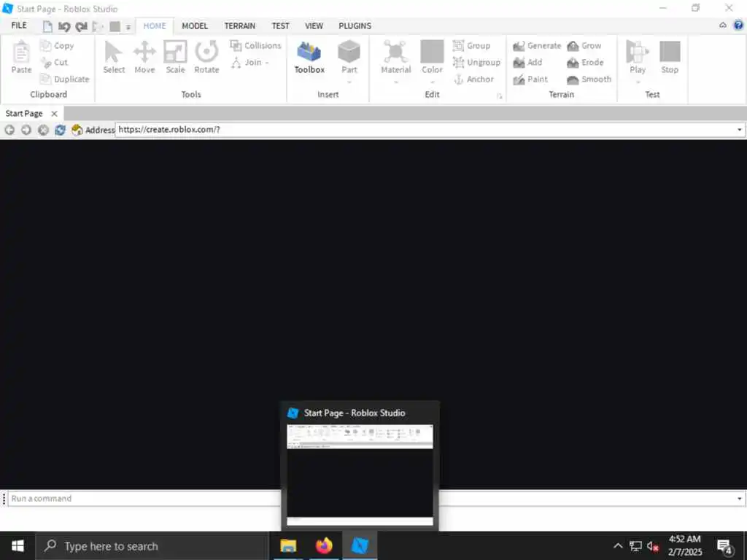
Task: Expand the Color dropdown arrow
Action: point(432,82)
